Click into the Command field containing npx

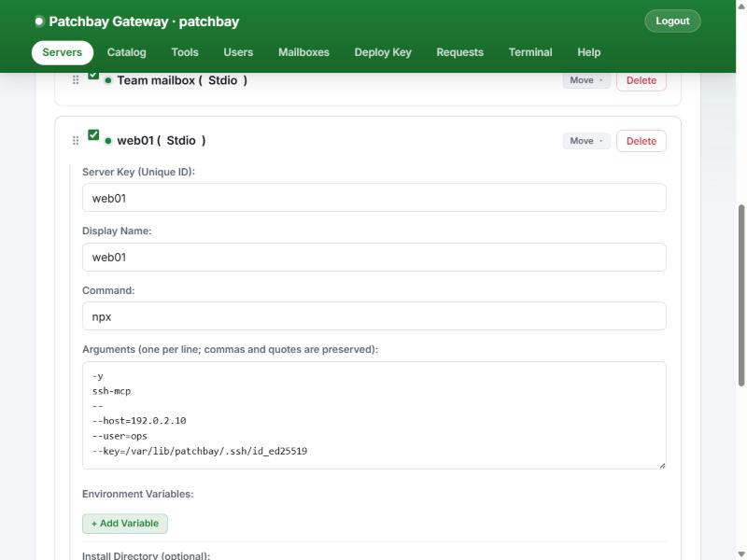tap(374, 316)
